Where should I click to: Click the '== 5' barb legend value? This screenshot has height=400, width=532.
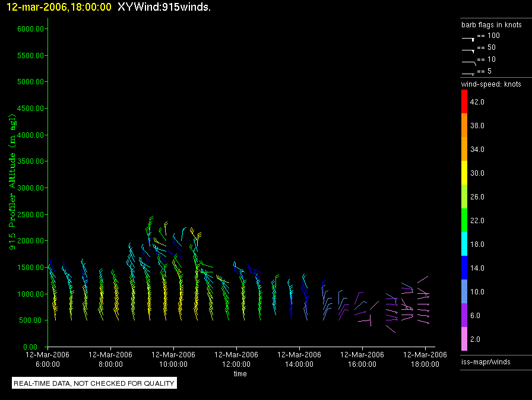484,71
